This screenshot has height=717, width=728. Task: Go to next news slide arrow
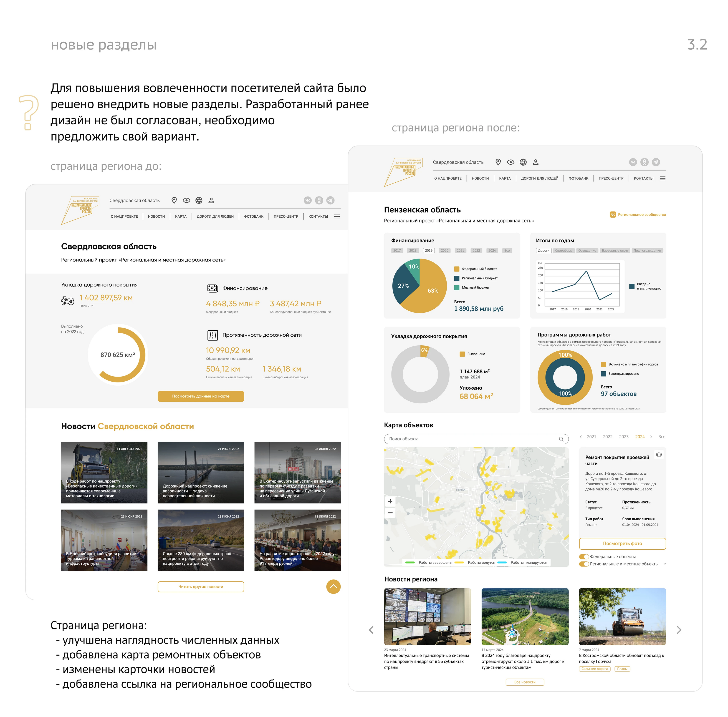pos(679,630)
